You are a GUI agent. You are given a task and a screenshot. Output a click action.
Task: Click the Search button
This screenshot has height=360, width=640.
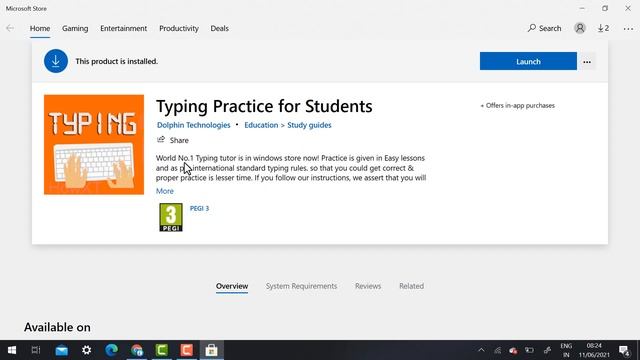click(x=544, y=28)
